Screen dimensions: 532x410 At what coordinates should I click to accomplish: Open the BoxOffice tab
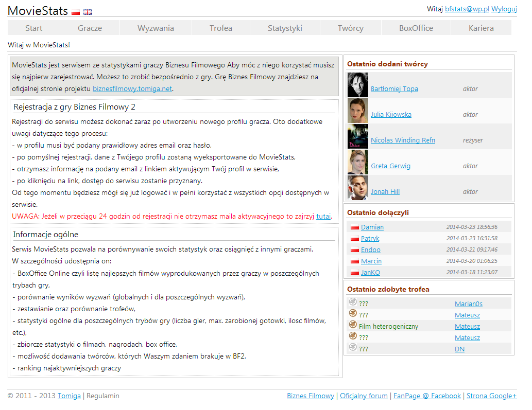(x=416, y=28)
